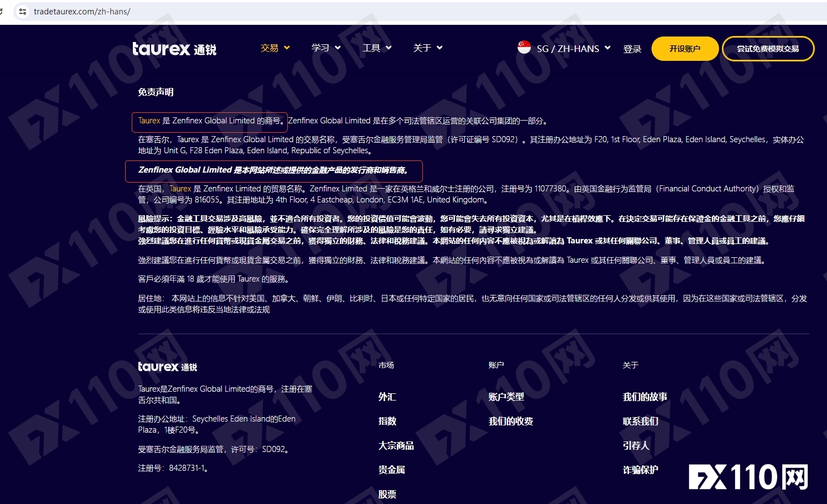Screen dimensions: 827x504
Task: Click the 账户 footer column heading
Action: [496, 365]
